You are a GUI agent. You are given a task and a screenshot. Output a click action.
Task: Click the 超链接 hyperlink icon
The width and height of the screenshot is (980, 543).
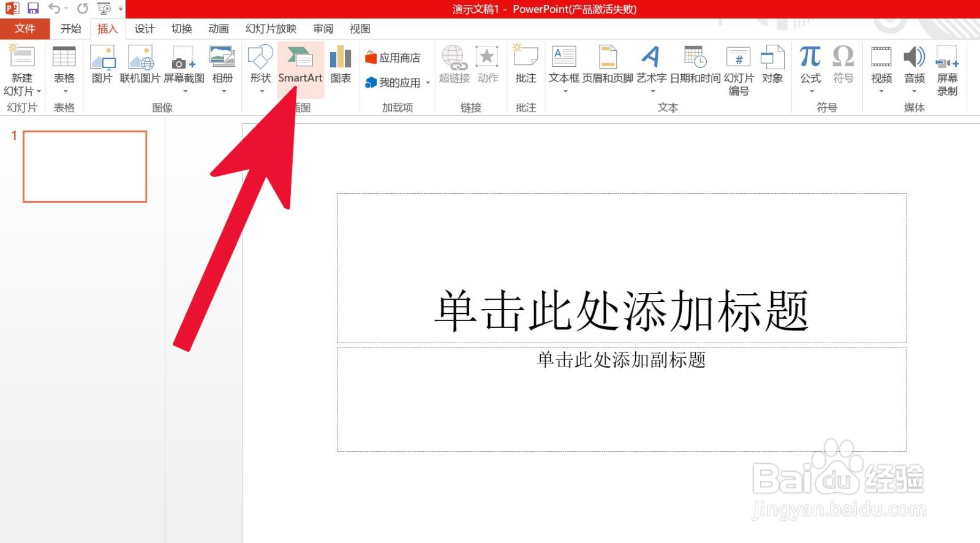point(454,64)
